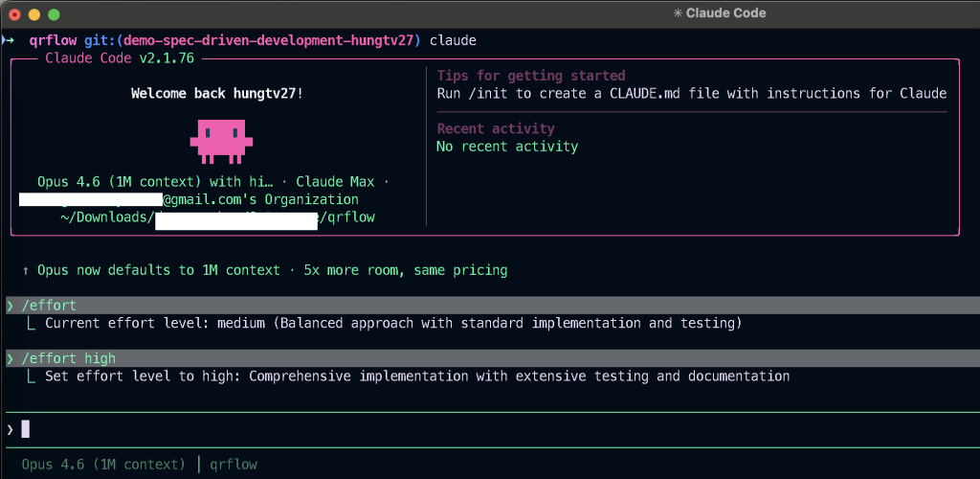This screenshot has width=980, height=479.
Task: Click the empty input prompt line
Action: [479, 429]
